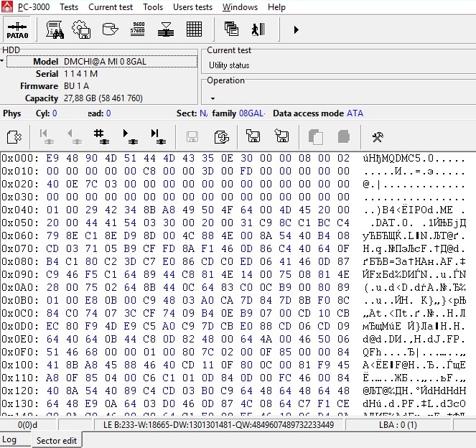Open the hammer and wrench tools icon

pos(377,136)
